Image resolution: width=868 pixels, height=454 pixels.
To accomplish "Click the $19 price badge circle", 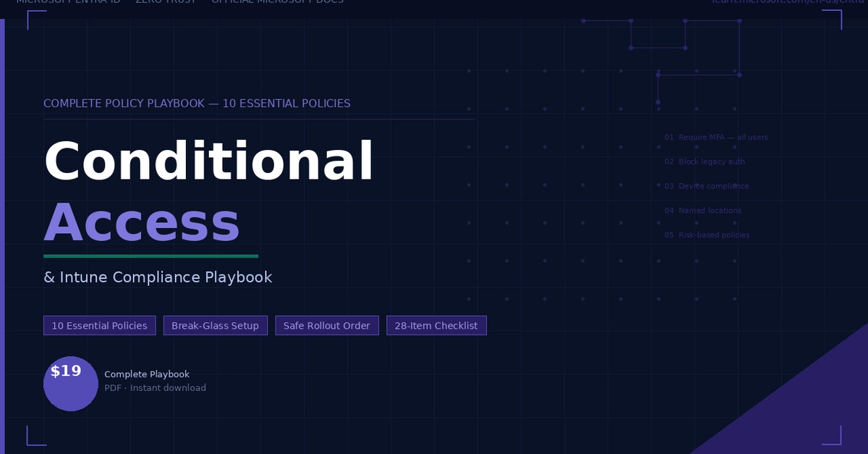I will point(71,384).
